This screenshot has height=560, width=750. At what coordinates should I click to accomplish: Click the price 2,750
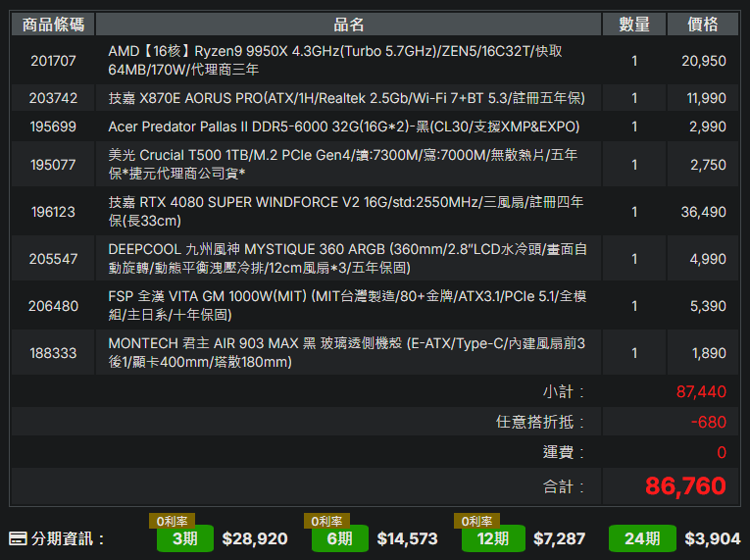(x=708, y=165)
